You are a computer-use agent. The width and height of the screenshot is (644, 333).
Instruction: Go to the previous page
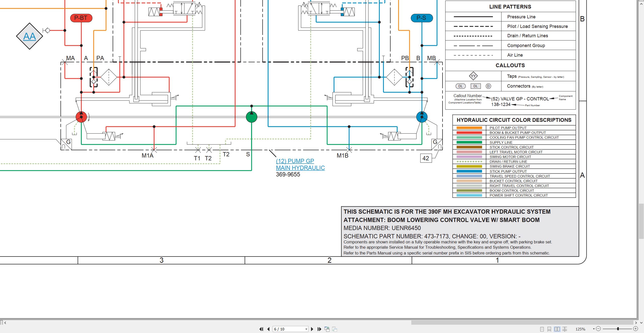(268, 329)
